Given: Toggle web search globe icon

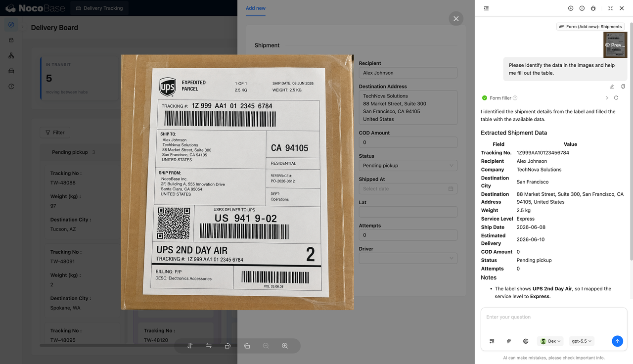Looking at the screenshot, I should 526,341.
